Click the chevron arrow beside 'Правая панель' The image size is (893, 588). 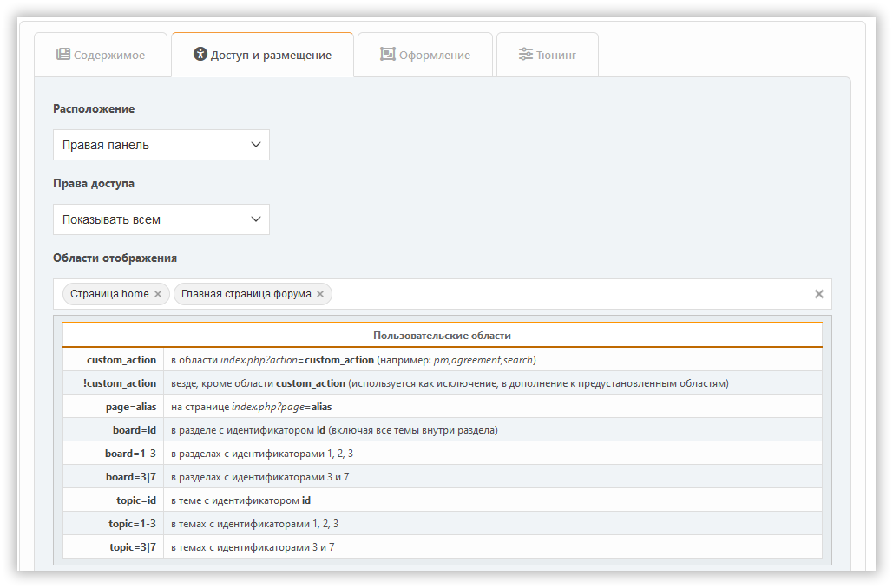tap(256, 145)
